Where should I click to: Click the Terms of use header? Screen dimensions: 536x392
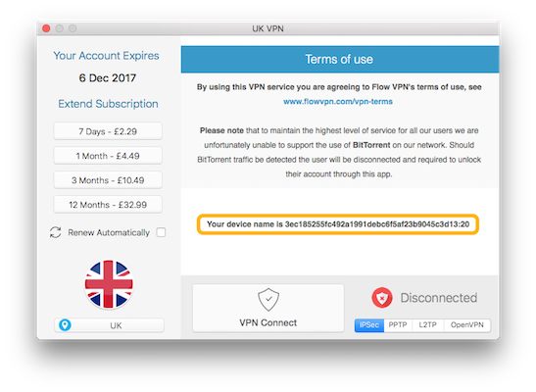340,60
